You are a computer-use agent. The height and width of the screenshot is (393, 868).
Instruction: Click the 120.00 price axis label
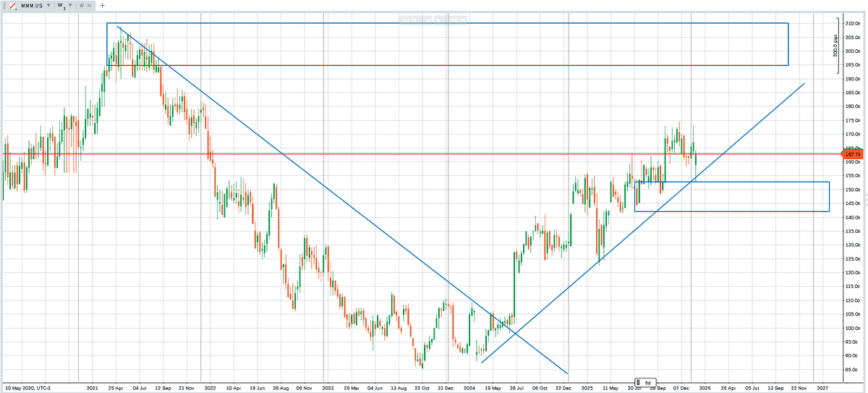[852, 273]
